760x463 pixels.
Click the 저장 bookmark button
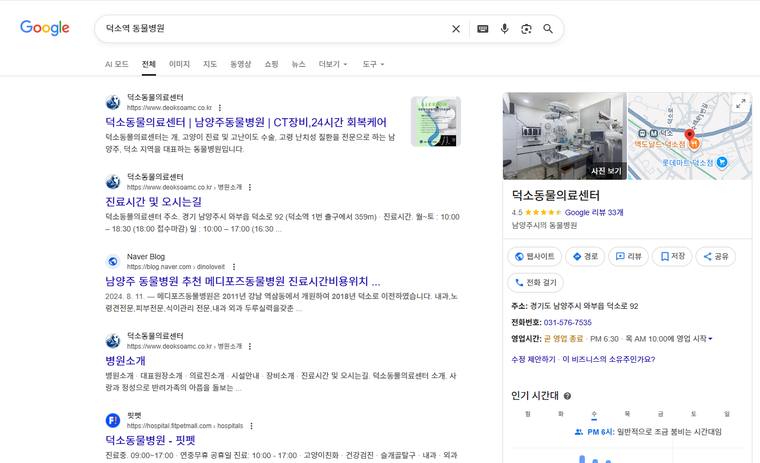(x=672, y=256)
